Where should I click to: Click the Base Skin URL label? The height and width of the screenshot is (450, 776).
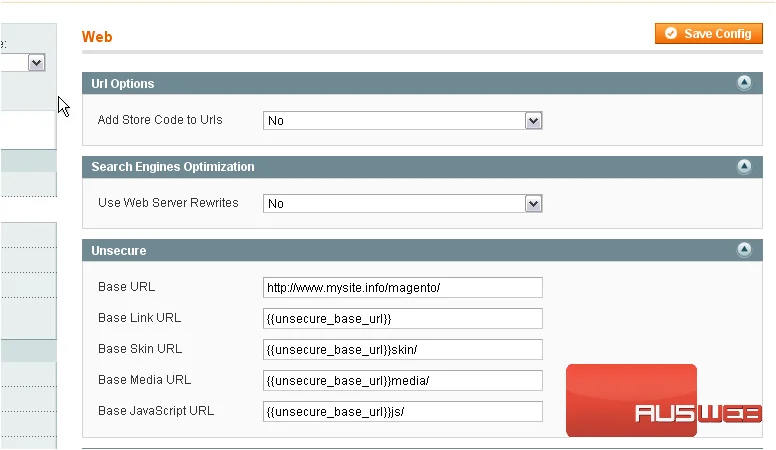tap(140, 349)
